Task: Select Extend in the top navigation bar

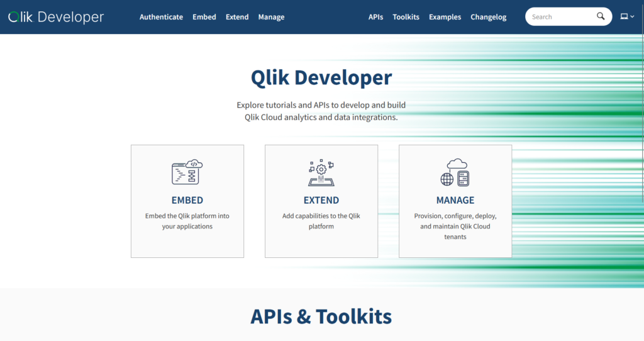Action: pyautogui.click(x=237, y=17)
